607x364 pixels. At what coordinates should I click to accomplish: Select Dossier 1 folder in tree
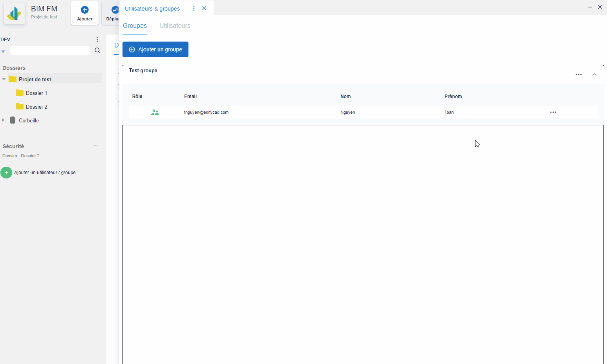pyautogui.click(x=37, y=93)
